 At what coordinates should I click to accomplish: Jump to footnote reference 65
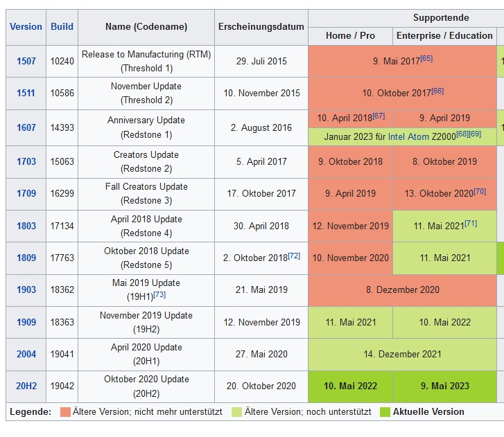pyautogui.click(x=426, y=58)
